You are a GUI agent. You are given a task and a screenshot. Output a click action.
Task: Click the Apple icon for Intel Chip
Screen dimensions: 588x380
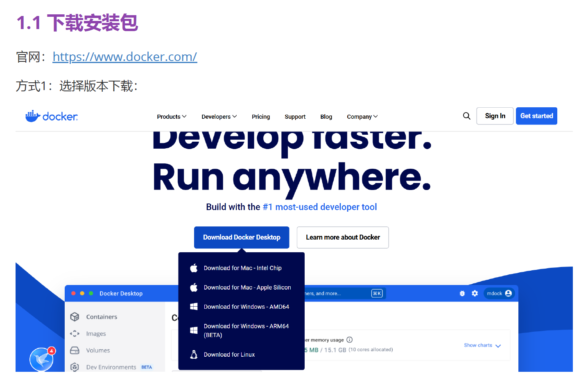[194, 268]
